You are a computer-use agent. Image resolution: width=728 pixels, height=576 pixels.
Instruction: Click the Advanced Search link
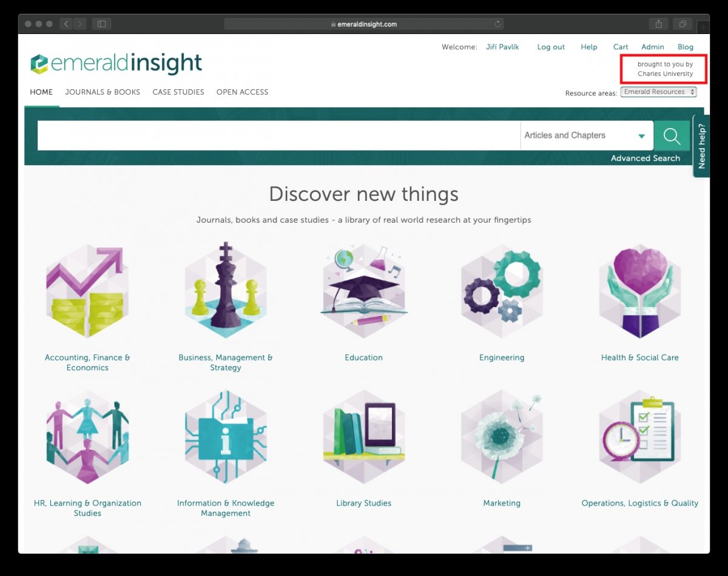point(645,158)
